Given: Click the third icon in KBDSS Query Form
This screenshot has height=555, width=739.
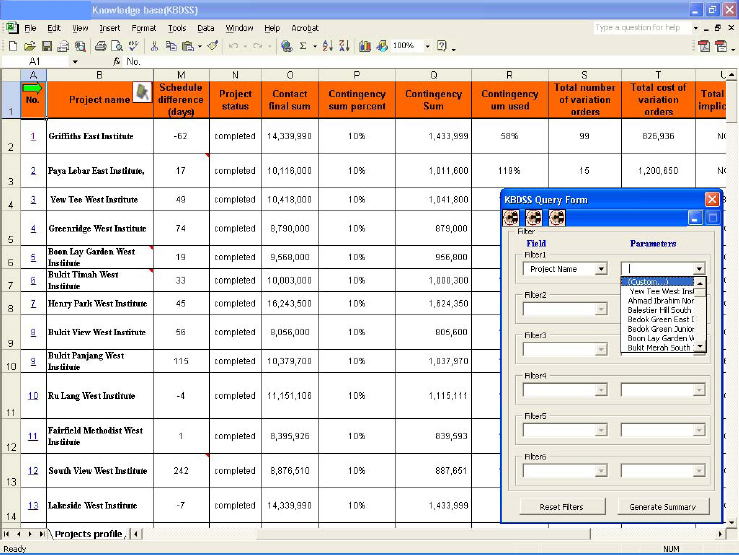Looking at the screenshot, I should click(x=557, y=218).
